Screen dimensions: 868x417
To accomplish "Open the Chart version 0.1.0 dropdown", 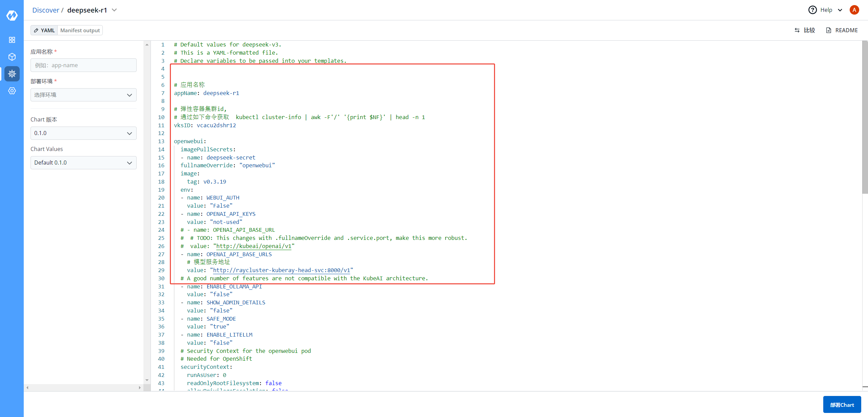I will click(83, 133).
